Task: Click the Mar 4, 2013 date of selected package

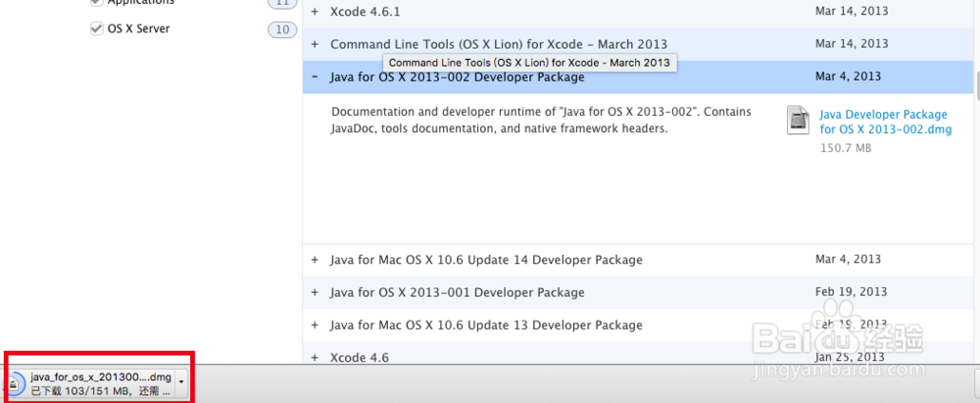Action: click(x=848, y=76)
